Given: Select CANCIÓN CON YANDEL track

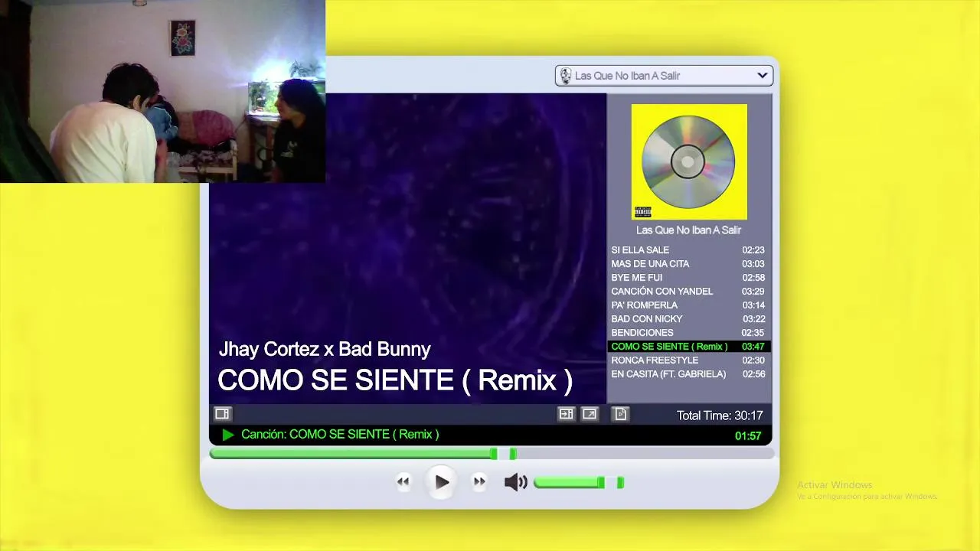Looking at the screenshot, I should pos(688,292).
